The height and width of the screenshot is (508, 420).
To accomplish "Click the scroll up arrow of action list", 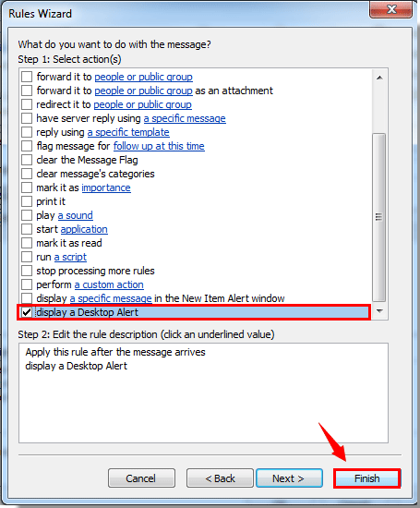I will (379, 78).
